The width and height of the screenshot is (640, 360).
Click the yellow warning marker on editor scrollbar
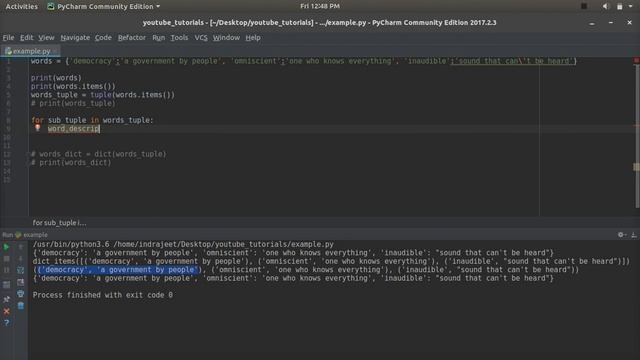click(636, 167)
